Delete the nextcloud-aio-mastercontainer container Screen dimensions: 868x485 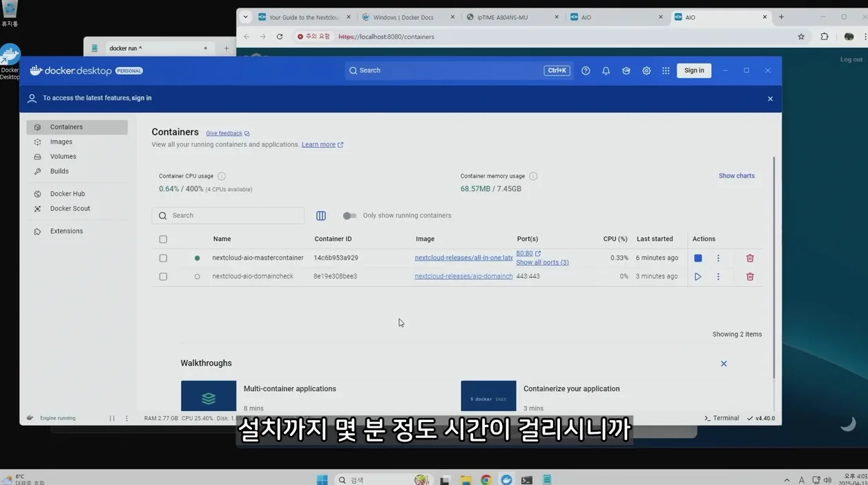tap(750, 258)
